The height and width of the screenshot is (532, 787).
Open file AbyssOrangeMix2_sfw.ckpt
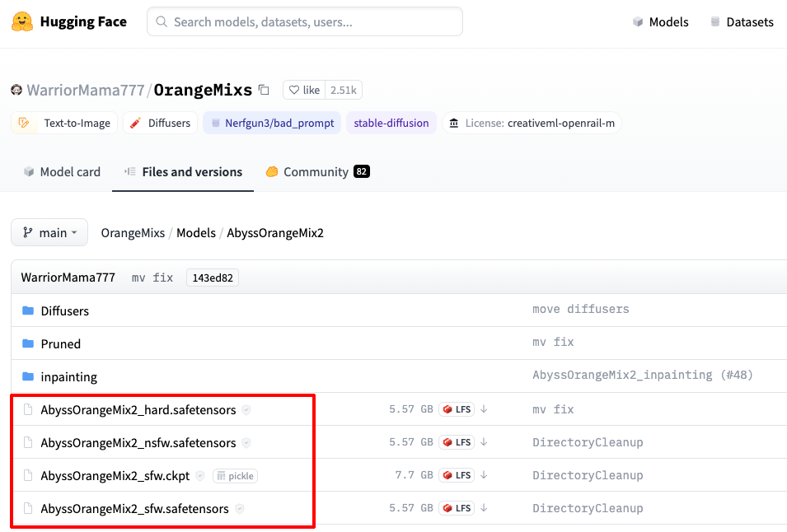(115, 476)
